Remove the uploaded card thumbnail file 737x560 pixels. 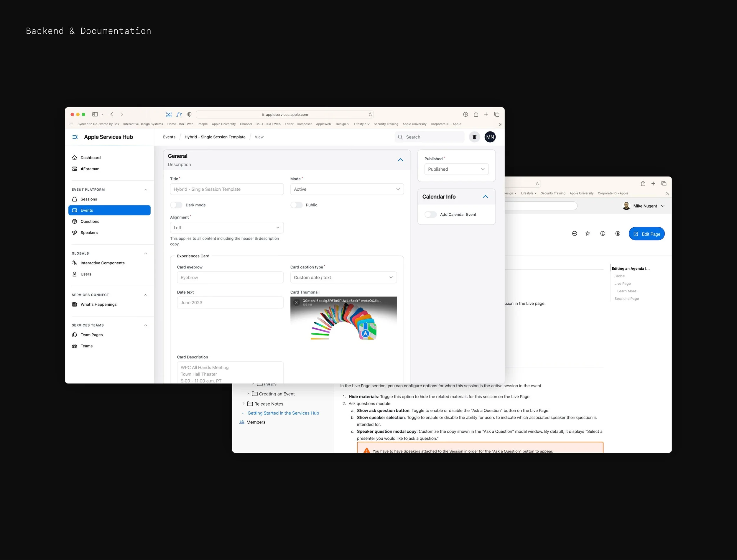(x=296, y=303)
